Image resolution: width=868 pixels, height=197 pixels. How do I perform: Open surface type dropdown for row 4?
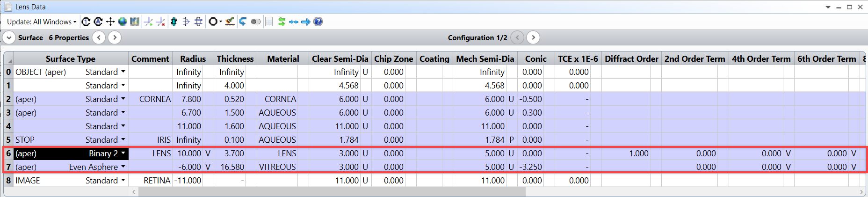click(x=123, y=126)
